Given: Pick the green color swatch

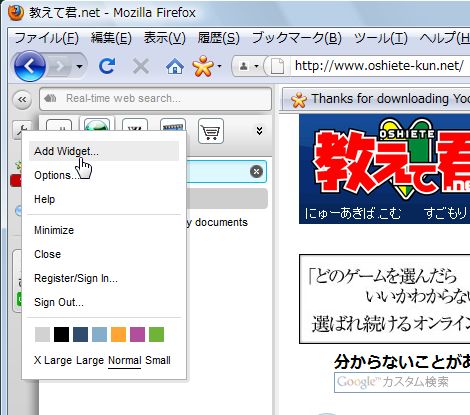Looking at the screenshot, I should [156, 334].
